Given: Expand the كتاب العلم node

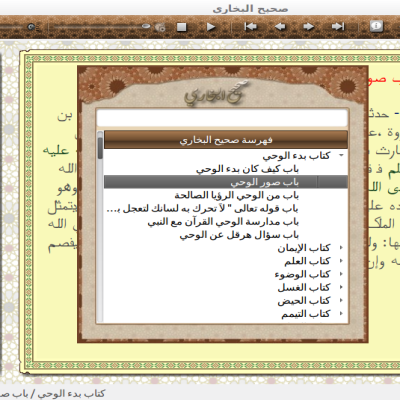Looking at the screenshot, I should [341, 261].
